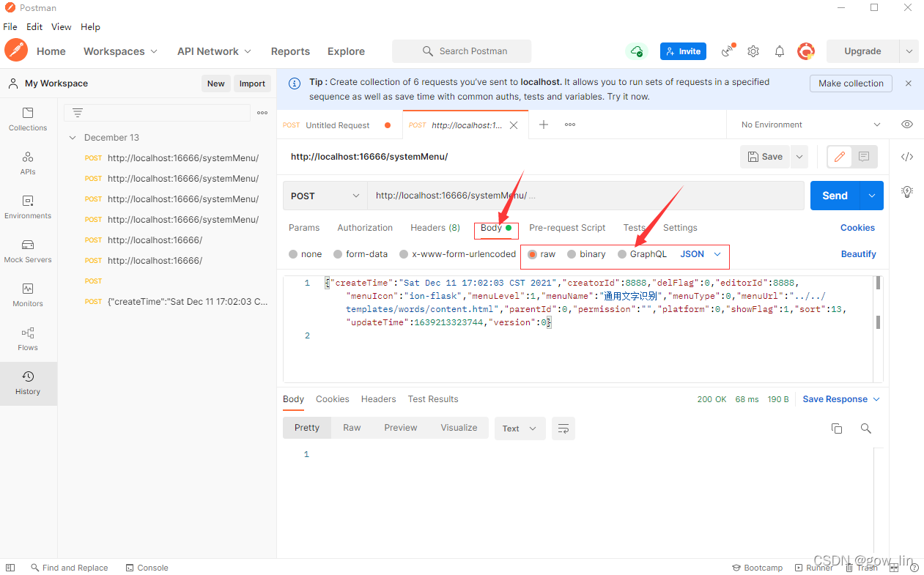Viewport: 924px width, 575px height.
Task: Search within the response body
Action: tap(866, 429)
